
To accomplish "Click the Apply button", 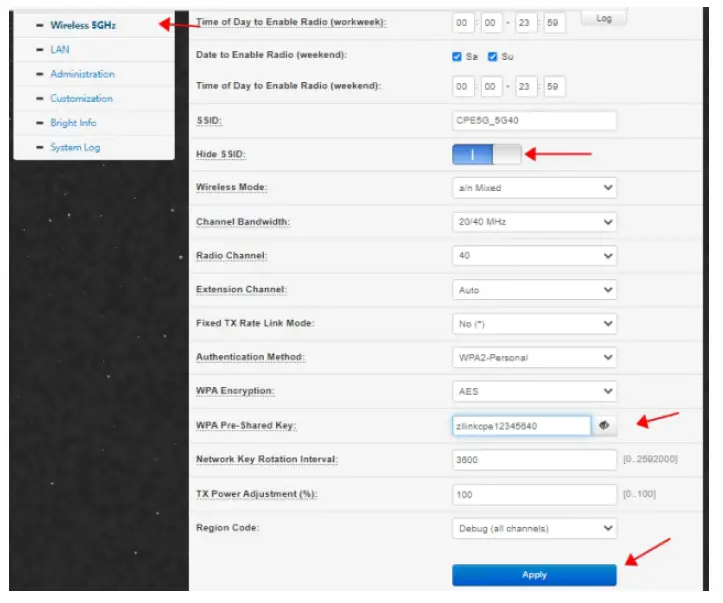I will coord(534,575).
